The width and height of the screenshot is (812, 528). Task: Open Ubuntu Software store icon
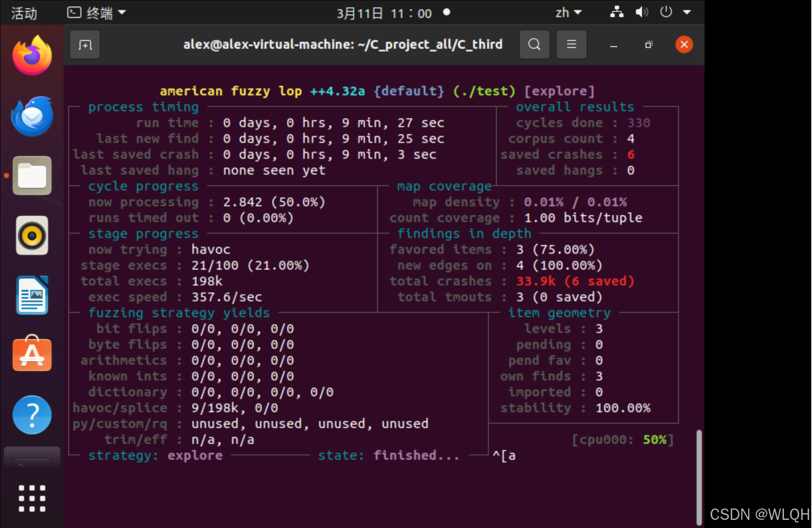point(32,354)
